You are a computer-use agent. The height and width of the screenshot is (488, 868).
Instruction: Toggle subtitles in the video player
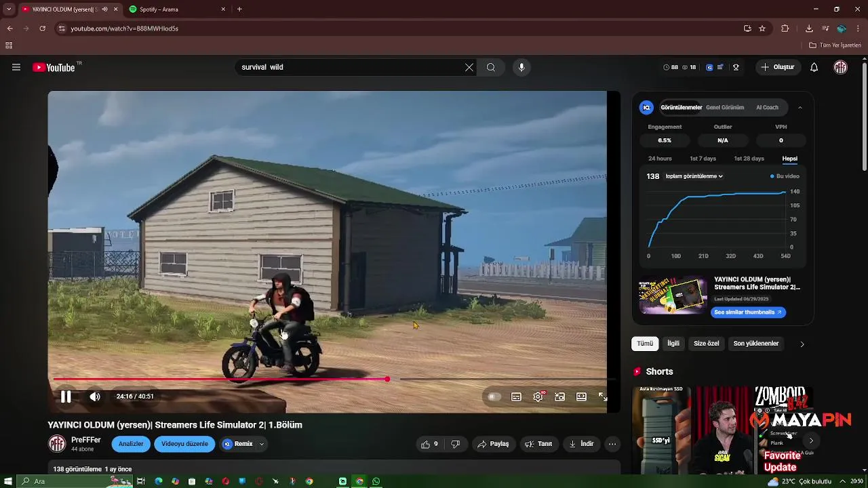click(516, 397)
